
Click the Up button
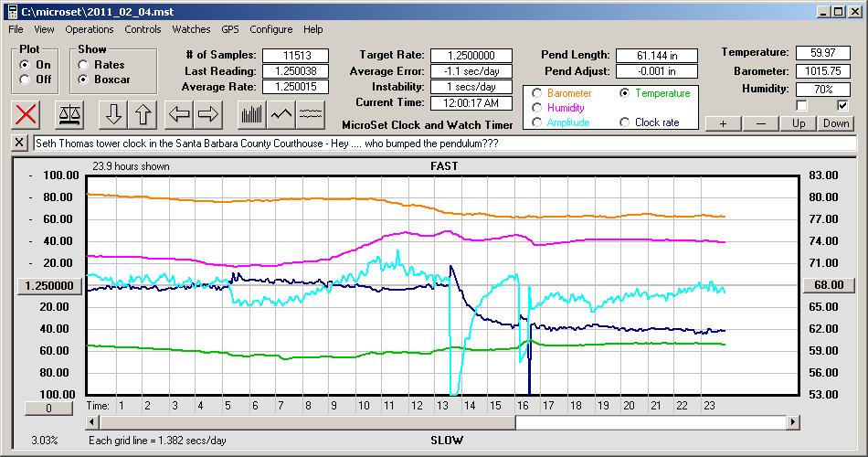pyautogui.click(x=799, y=123)
